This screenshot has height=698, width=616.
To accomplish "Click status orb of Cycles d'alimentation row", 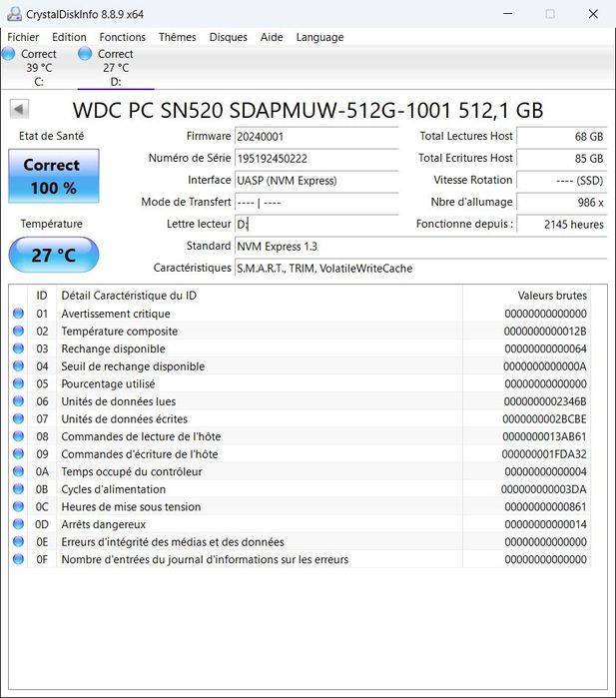I will 18,488.
